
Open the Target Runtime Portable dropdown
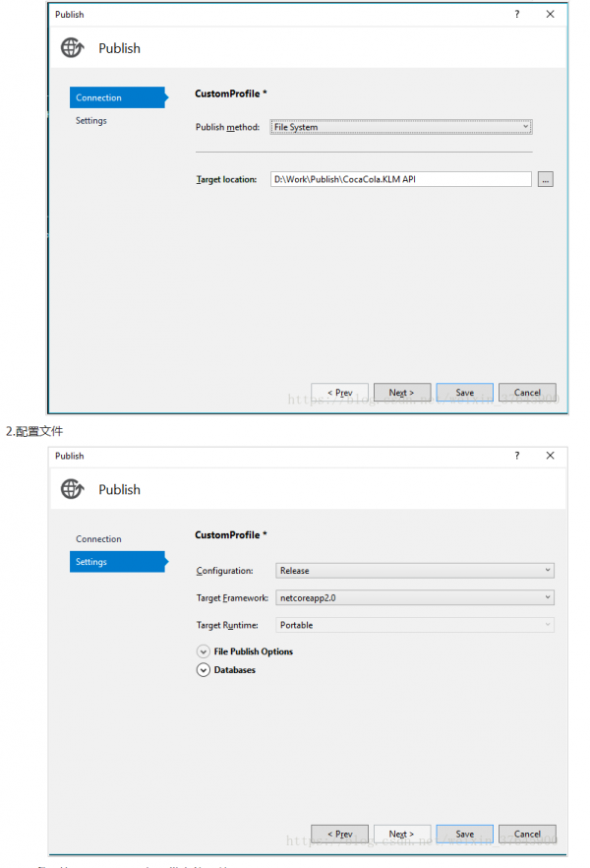tap(413, 625)
